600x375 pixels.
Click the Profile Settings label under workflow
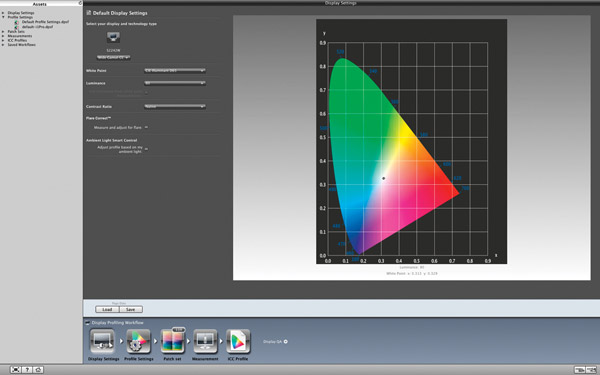click(139, 359)
